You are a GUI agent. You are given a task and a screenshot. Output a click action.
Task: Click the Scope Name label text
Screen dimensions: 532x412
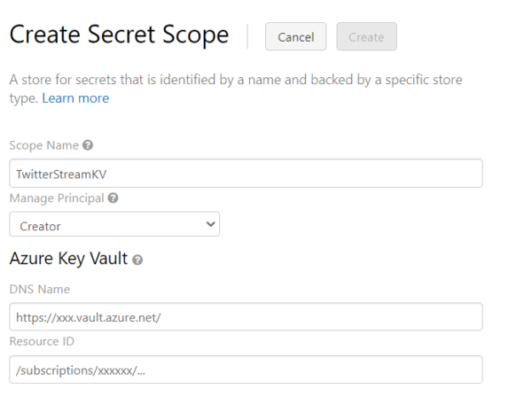click(x=43, y=145)
